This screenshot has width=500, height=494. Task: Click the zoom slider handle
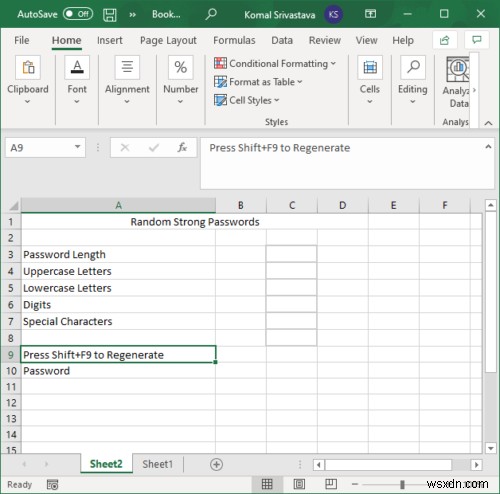click(402, 484)
